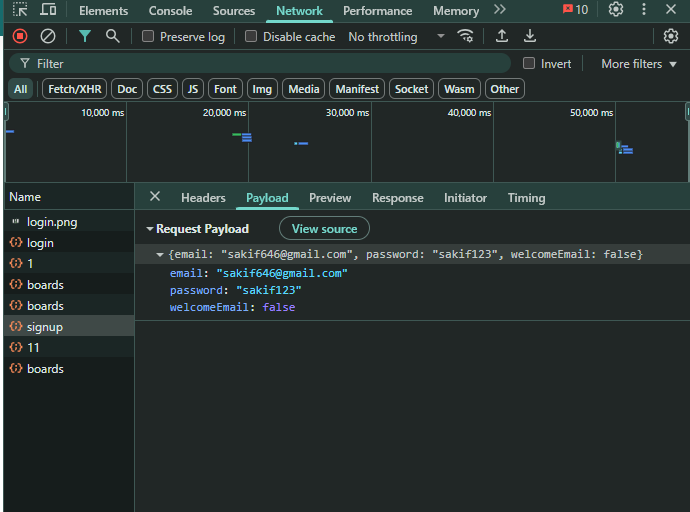This screenshot has width=690, height=512.
Task: Filter by CSS requests
Action: click(162, 89)
